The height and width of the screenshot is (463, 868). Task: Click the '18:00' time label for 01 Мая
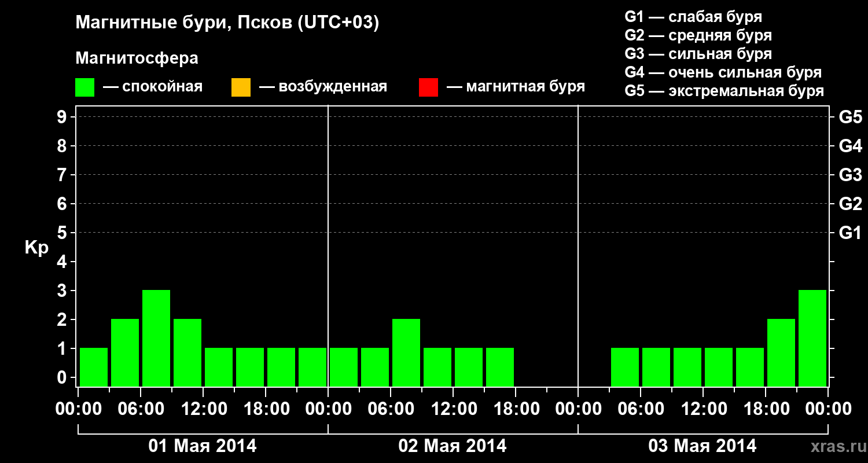coord(266,409)
